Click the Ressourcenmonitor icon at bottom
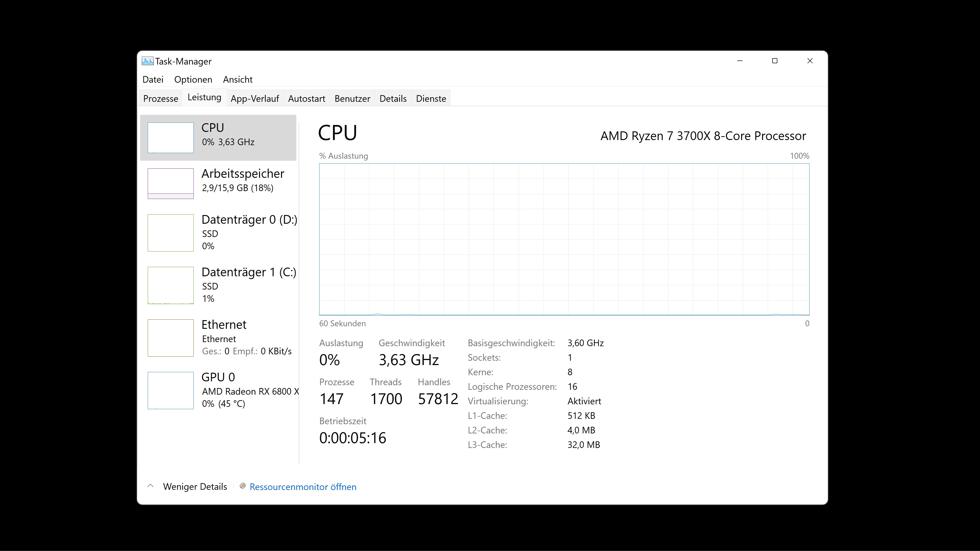The width and height of the screenshot is (980, 551). [242, 486]
